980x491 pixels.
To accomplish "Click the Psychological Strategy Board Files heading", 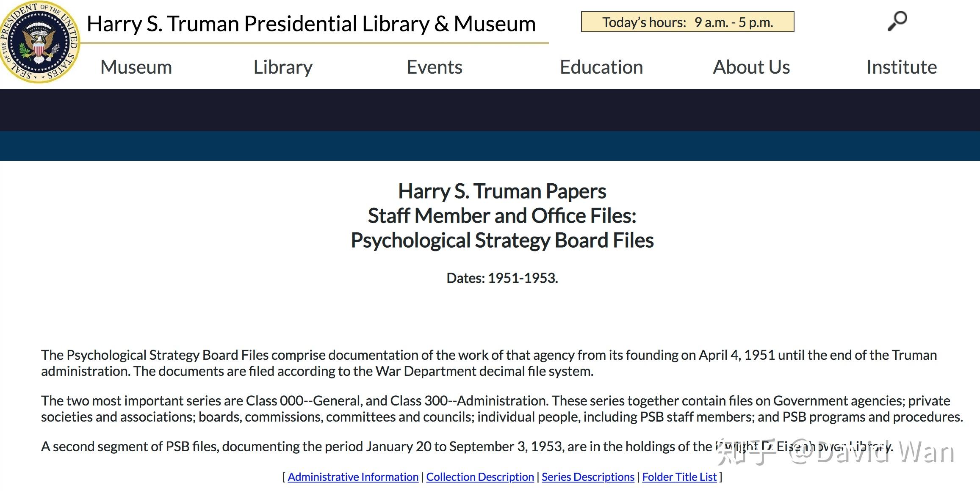I will point(502,240).
